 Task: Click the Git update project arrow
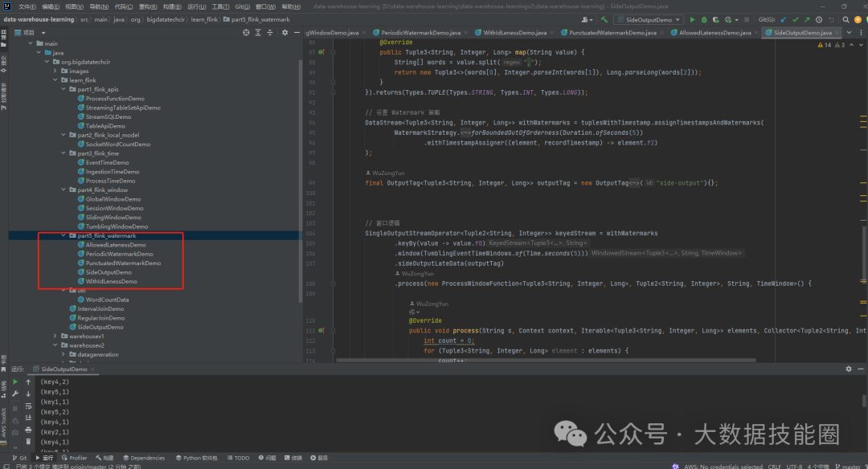(784, 19)
